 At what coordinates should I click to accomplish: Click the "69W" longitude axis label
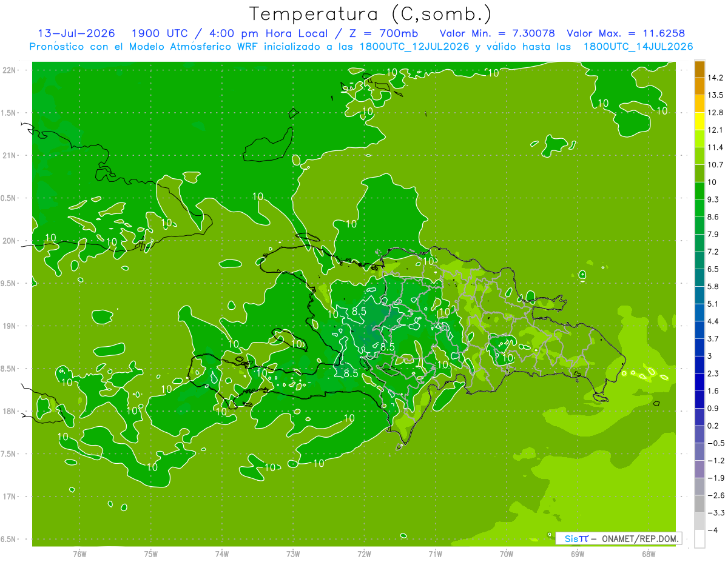(x=578, y=554)
